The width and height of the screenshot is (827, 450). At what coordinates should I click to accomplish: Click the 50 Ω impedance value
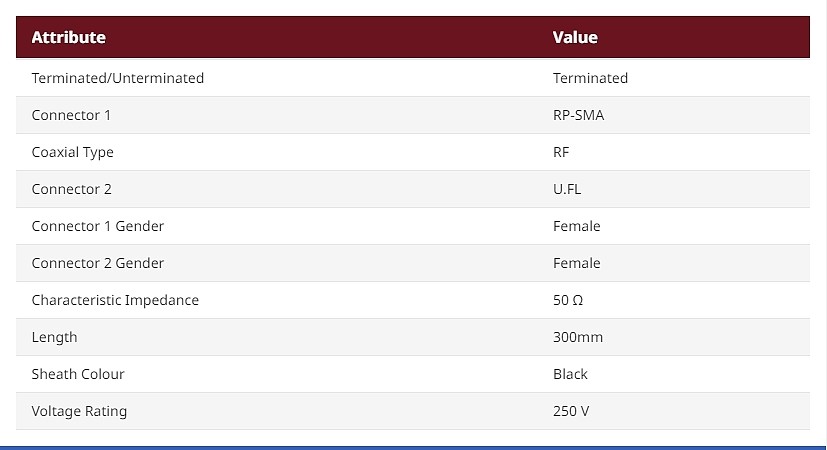[568, 300]
